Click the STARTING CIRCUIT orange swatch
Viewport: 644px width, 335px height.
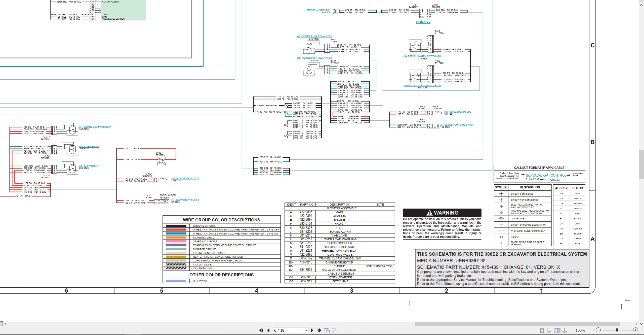point(176,238)
